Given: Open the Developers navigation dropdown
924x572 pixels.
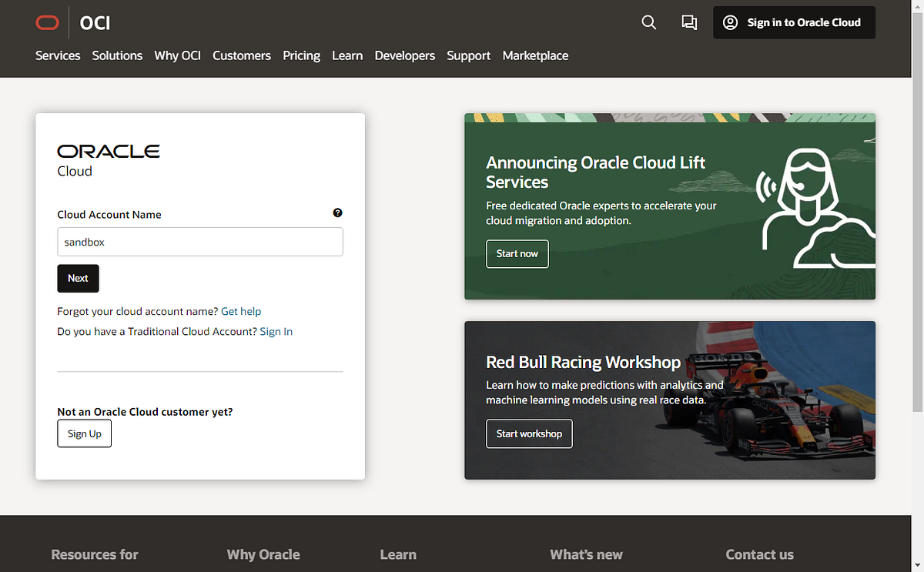Looking at the screenshot, I should [x=404, y=55].
